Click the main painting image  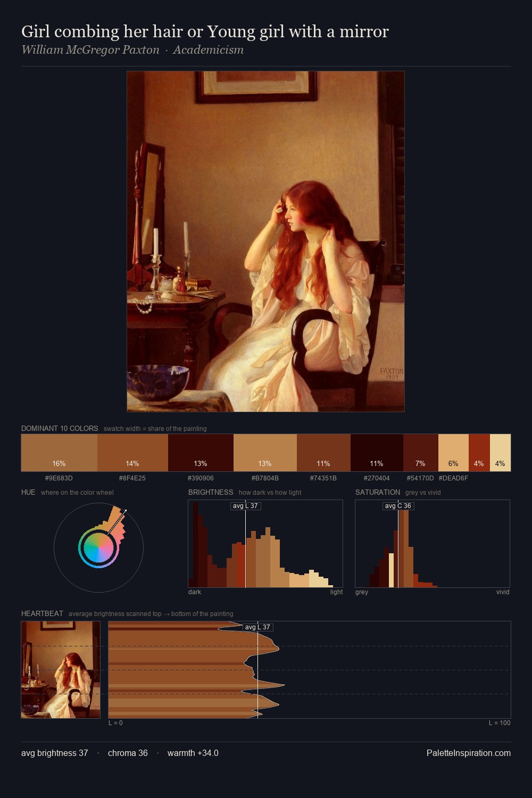[x=265, y=242]
